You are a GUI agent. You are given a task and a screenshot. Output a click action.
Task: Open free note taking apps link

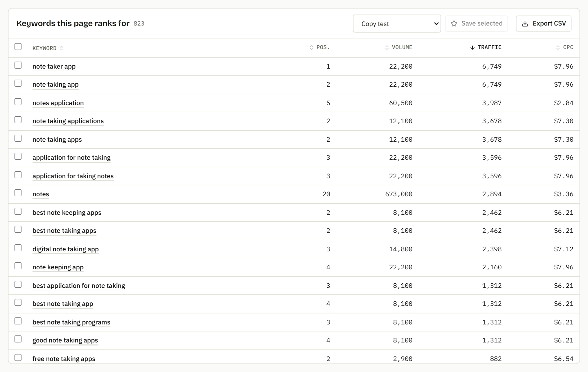[x=64, y=359]
